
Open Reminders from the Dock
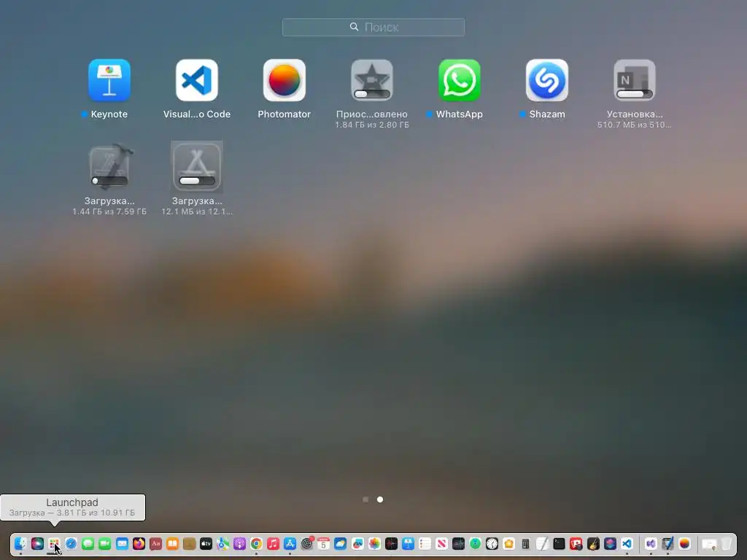click(x=425, y=543)
